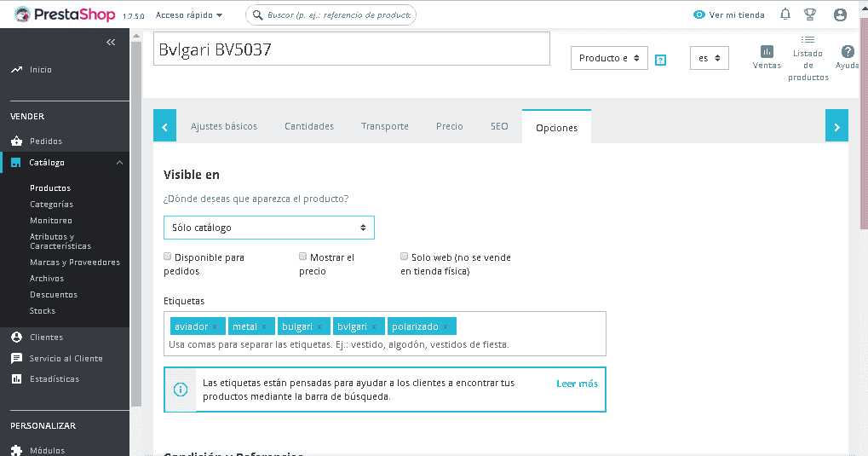This screenshot has height=456, width=868.
Task: Expand the Acceso rápido menu
Action: pyautogui.click(x=189, y=15)
